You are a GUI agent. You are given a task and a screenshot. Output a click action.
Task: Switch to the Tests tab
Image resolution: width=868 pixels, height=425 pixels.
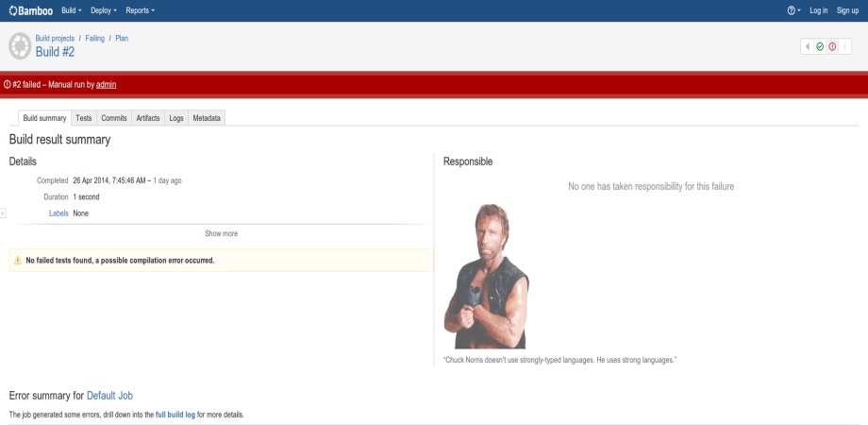(x=84, y=118)
